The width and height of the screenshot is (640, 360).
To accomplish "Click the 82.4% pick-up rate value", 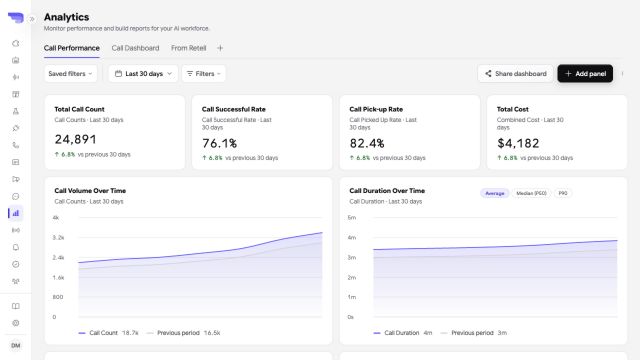I will click(x=367, y=143).
